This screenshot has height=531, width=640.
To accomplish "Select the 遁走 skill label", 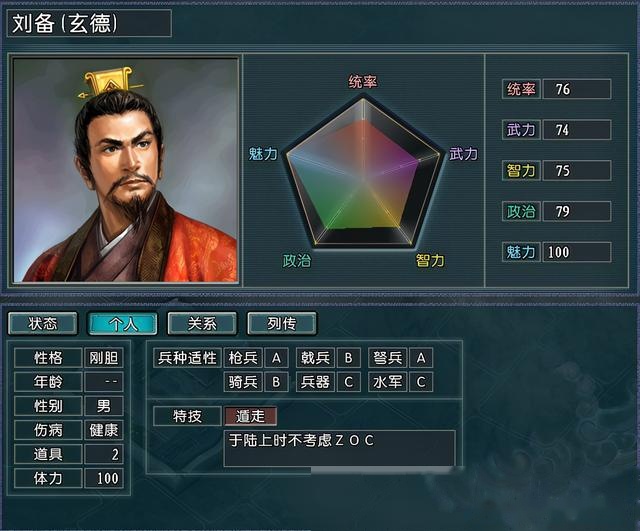I will (x=250, y=416).
